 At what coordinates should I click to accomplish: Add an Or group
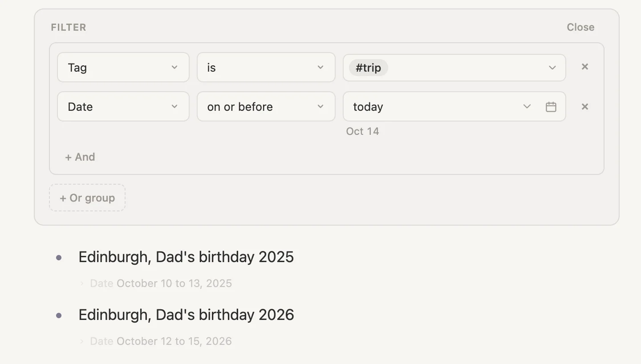(87, 198)
